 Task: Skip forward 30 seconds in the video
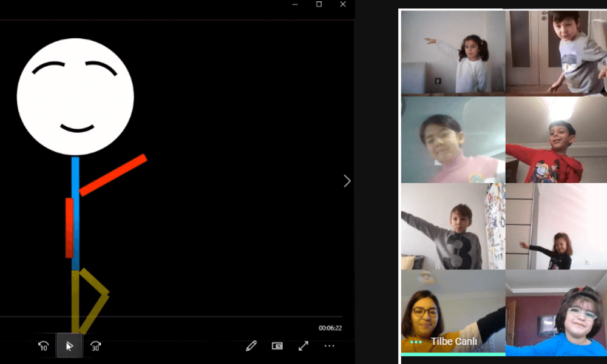pos(95,346)
